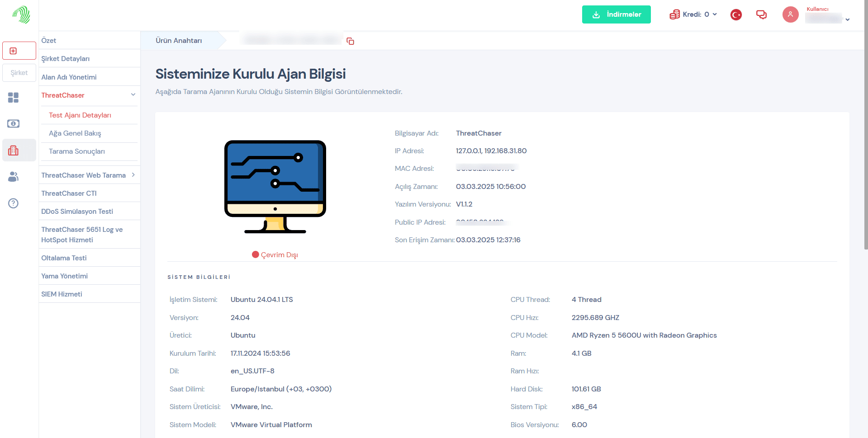Open the dashboard grid icon in sidebar
The height and width of the screenshot is (438, 868).
(14, 98)
